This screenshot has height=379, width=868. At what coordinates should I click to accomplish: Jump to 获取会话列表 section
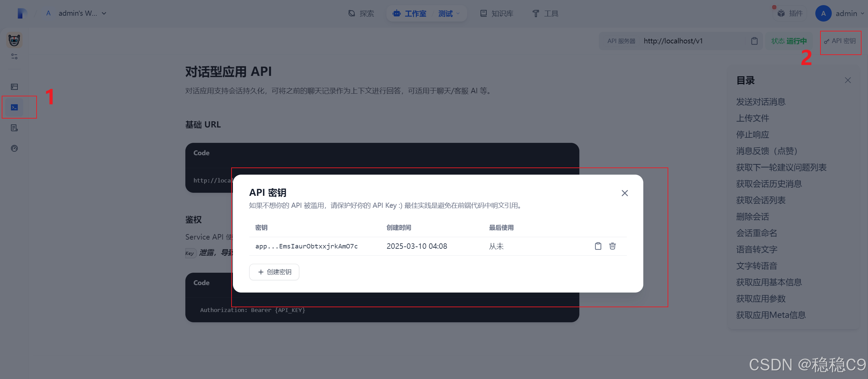pyautogui.click(x=761, y=200)
